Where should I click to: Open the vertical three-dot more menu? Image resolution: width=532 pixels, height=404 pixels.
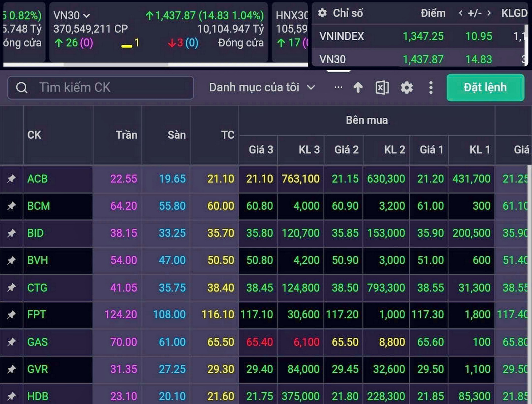tap(431, 88)
